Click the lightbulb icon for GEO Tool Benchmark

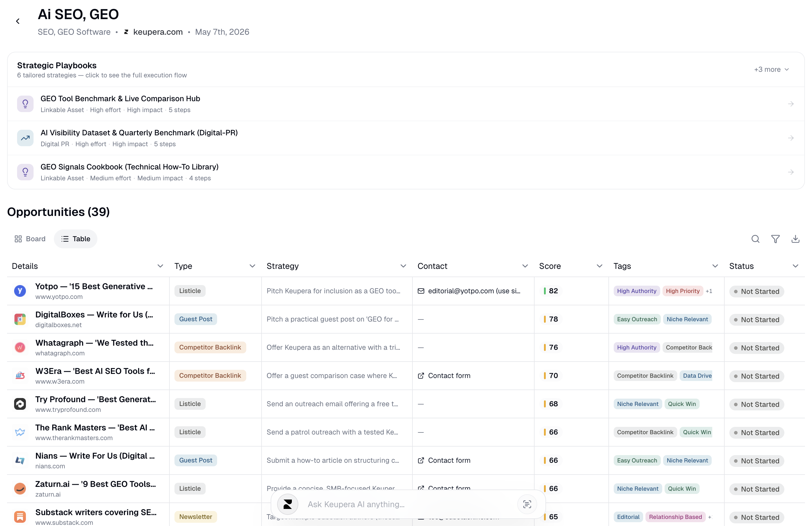point(25,104)
